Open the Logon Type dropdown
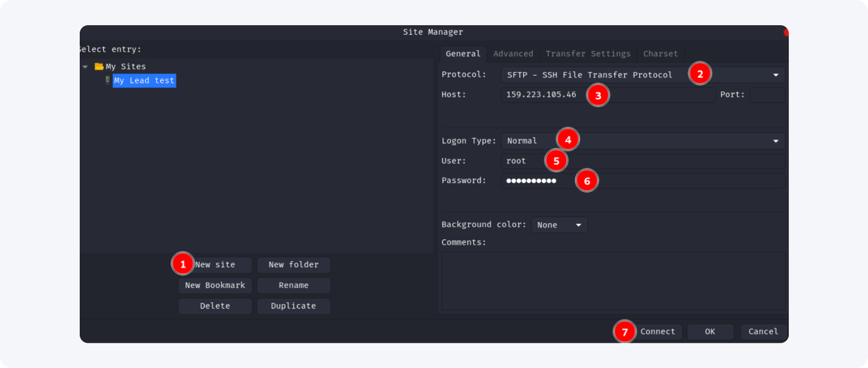The width and height of the screenshot is (868, 368). click(775, 141)
